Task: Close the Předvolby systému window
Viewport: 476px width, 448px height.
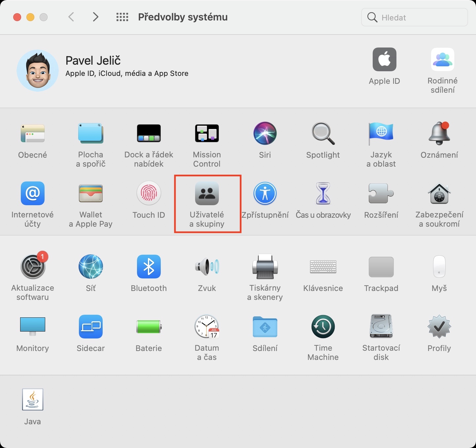Action: click(17, 17)
